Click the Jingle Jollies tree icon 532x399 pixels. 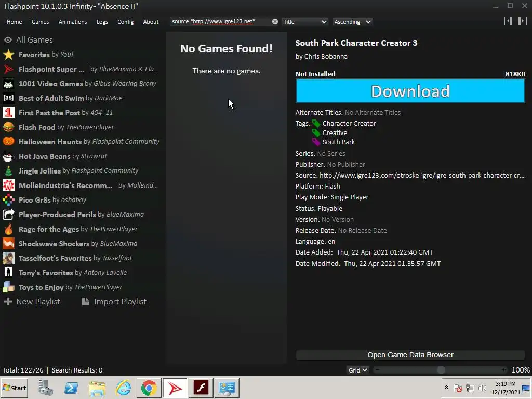click(8, 171)
